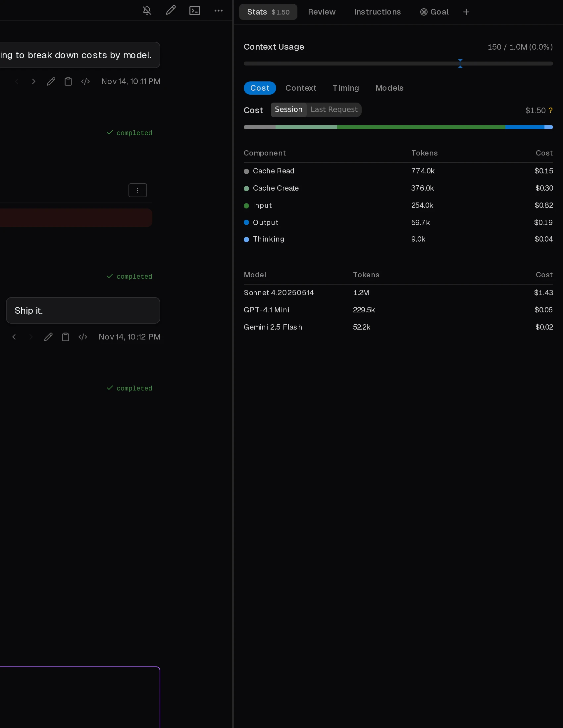Click the Cache Read row label
The height and width of the screenshot is (728, 563).
[274, 171]
